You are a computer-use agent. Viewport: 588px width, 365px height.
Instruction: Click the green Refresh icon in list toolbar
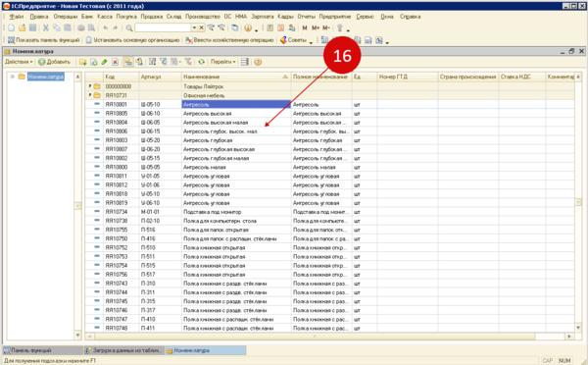point(202,62)
